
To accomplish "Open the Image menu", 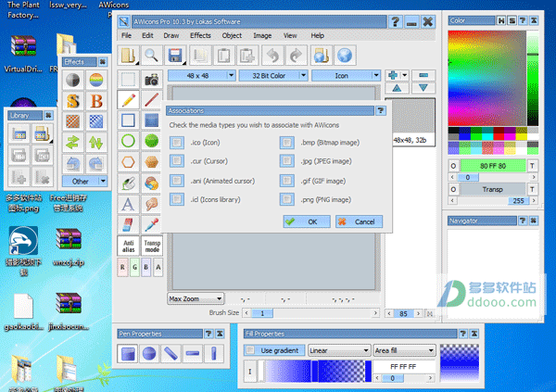I will coord(262,35).
